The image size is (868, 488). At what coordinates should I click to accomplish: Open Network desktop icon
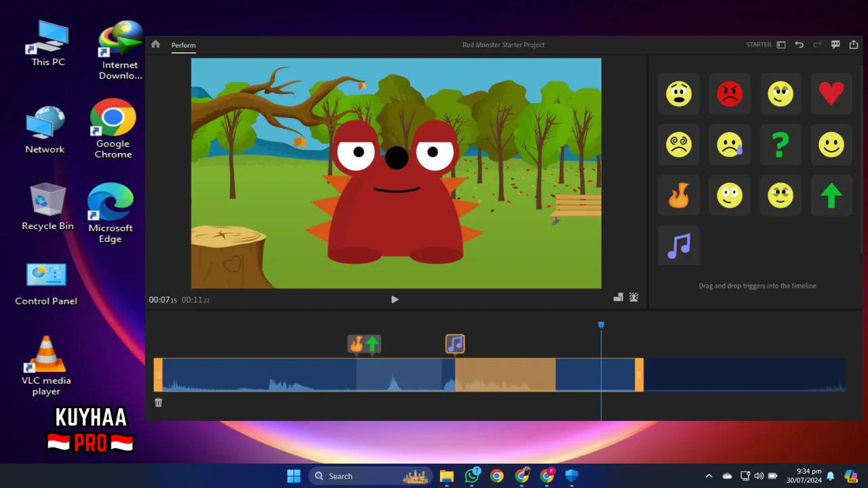(x=45, y=130)
